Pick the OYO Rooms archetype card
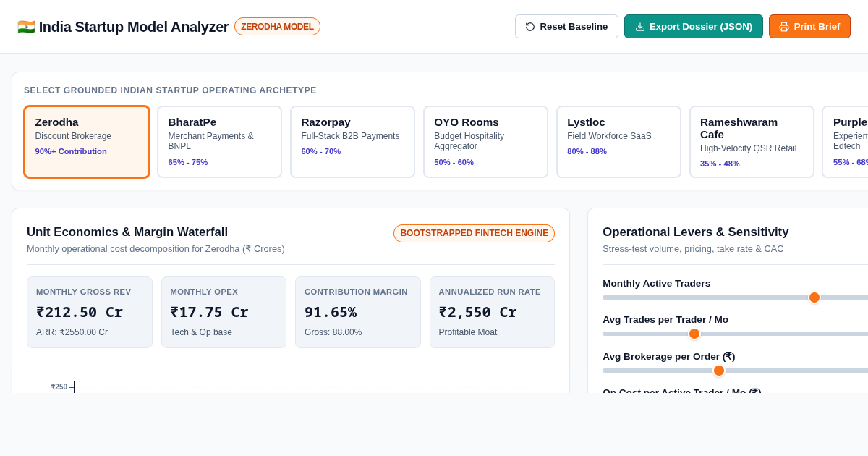 [x=486, y=142]
